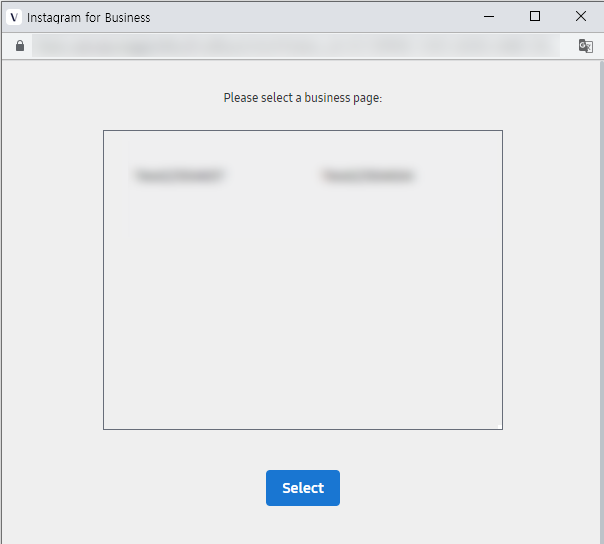Open the translate page icon in address bar

[586, 46]
